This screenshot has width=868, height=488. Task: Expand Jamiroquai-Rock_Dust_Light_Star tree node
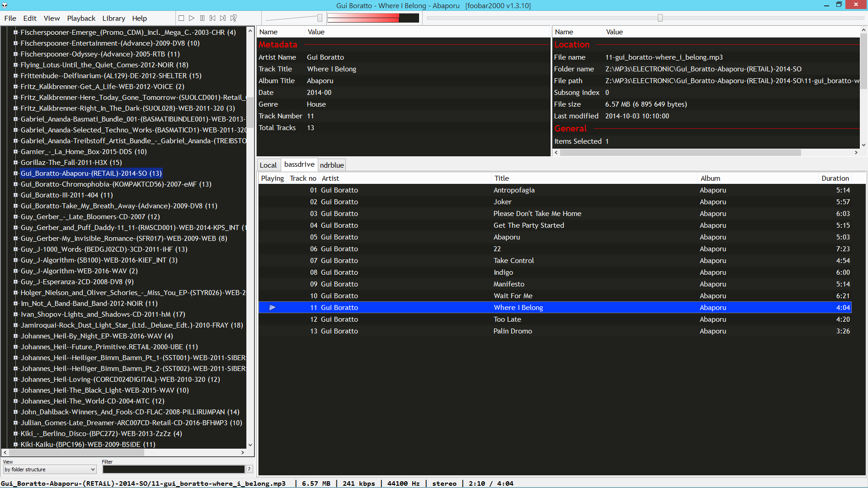coord(16,325)
